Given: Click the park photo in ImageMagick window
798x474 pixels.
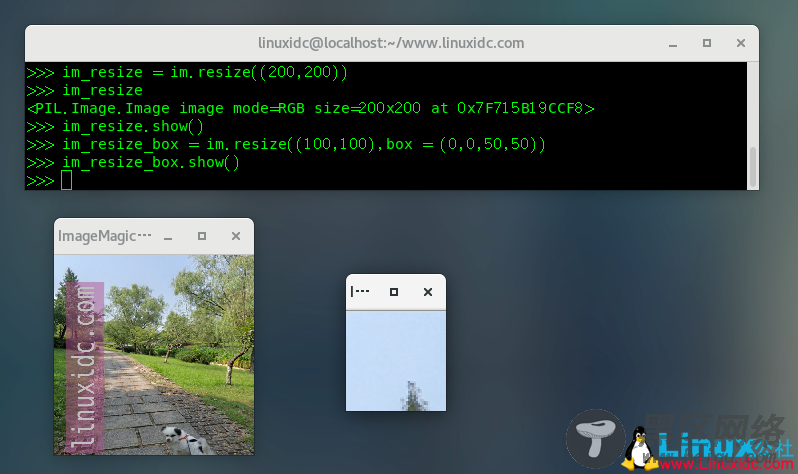Looking at the screenshot, I should coord(154,355).
